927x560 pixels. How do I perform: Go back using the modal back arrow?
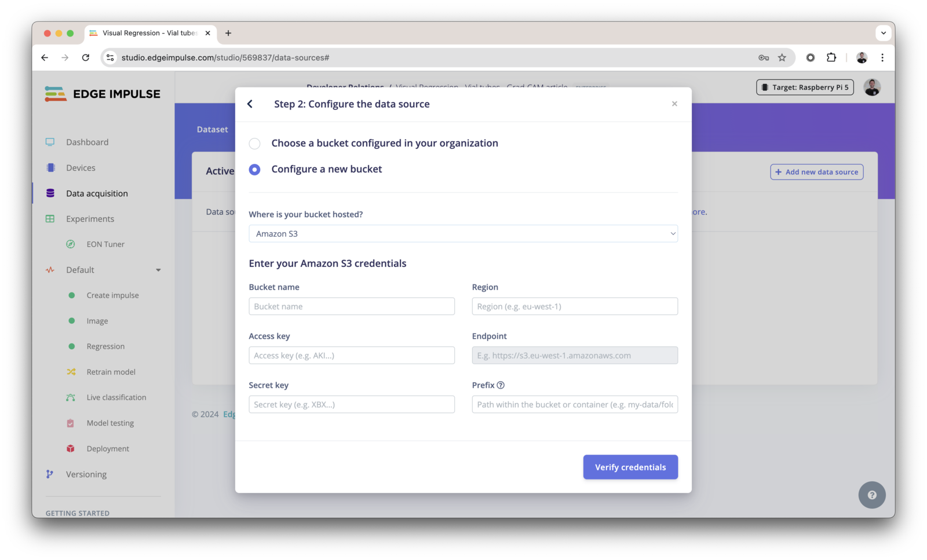(250, 104)
